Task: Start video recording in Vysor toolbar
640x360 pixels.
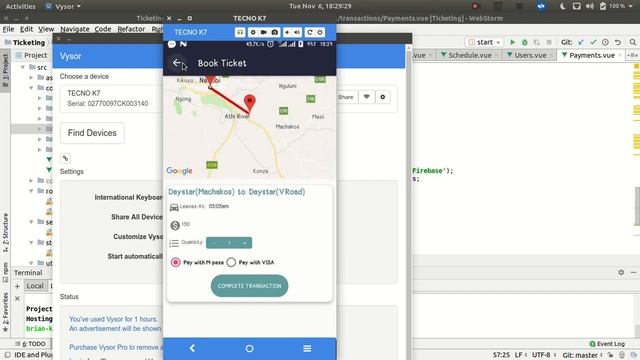Action: pyautogui.click(x=264, y=32)
